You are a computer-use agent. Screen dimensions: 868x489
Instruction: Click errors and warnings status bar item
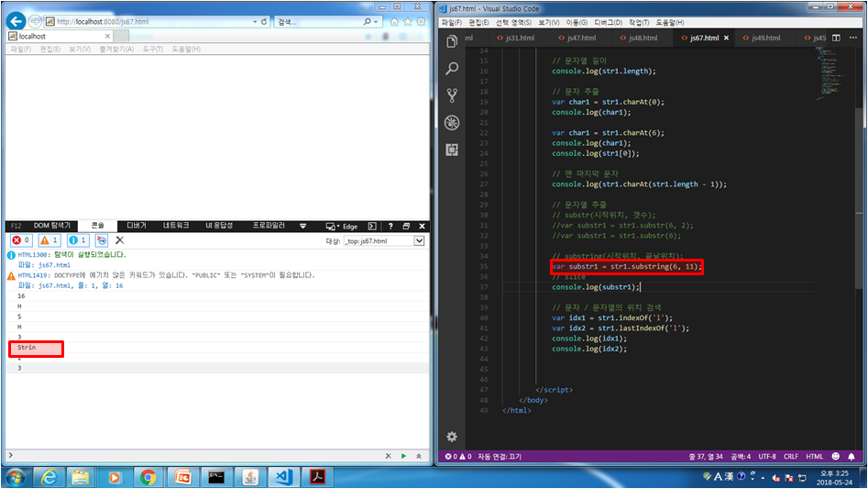tap(458, 456)
